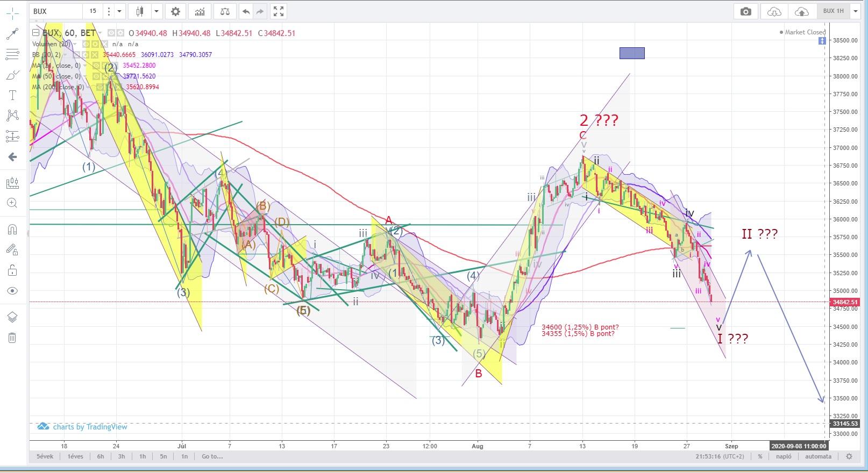Open the candlestick chart style button
This screenshot has width=868, height=473.
(x=140, y=11)
